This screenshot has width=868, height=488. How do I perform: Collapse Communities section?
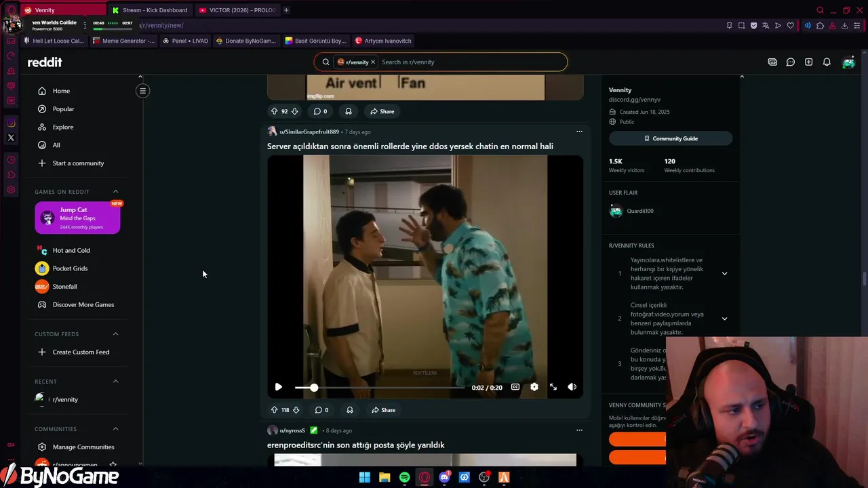(115, 429)
